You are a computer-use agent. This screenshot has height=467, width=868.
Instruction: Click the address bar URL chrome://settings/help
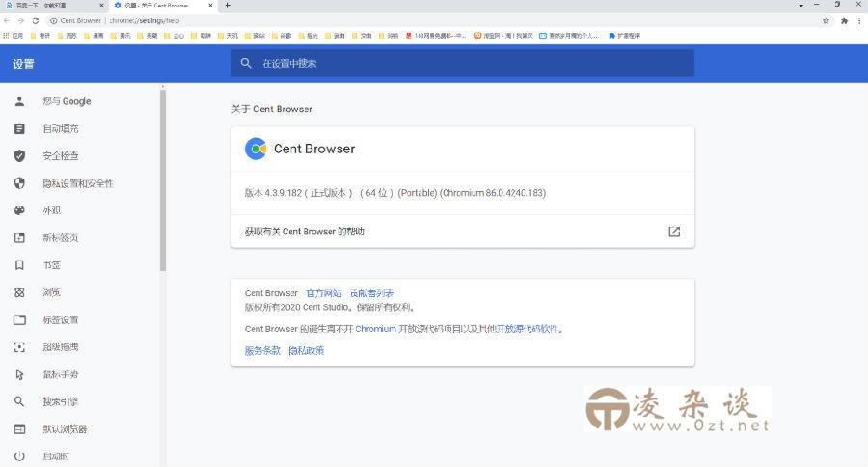145,20
